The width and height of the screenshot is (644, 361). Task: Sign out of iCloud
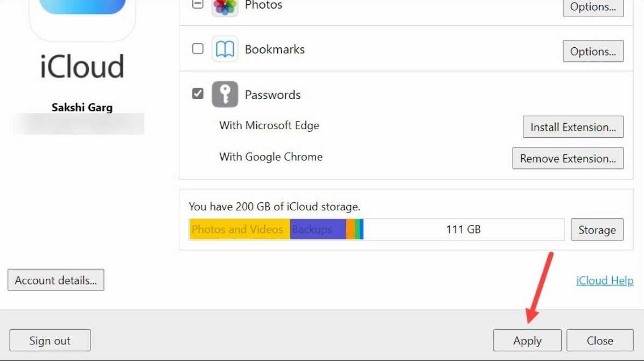click(x=50, y=341)
